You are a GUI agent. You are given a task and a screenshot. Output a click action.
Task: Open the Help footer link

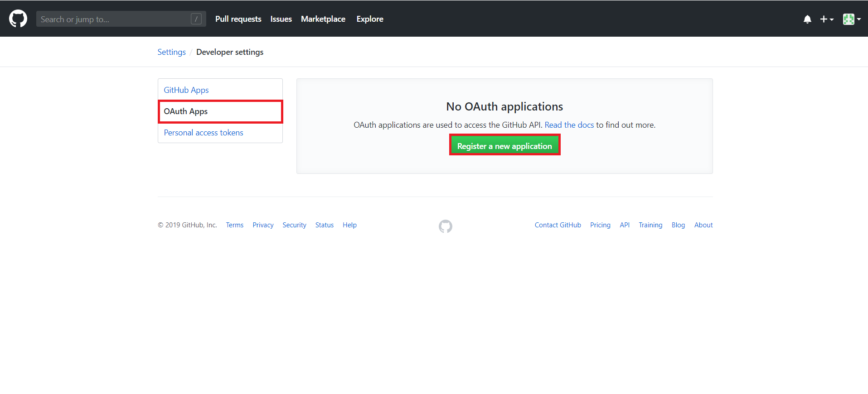coord(349,225)
